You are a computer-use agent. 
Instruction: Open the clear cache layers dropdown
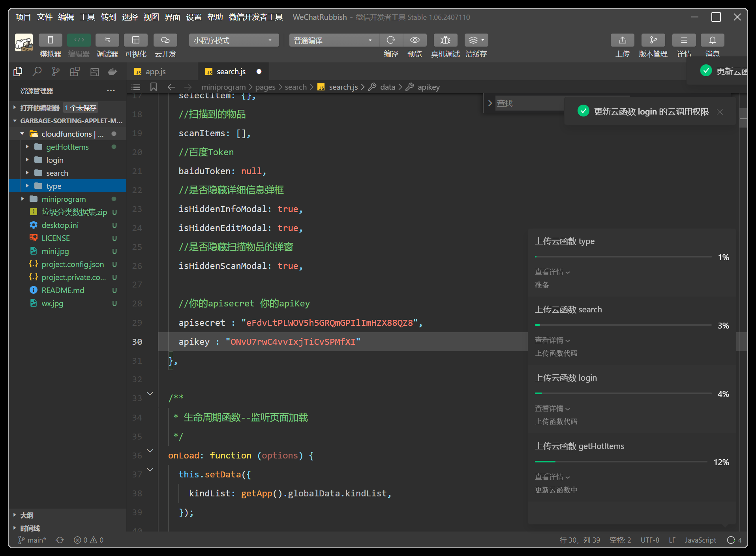(476, 40)
